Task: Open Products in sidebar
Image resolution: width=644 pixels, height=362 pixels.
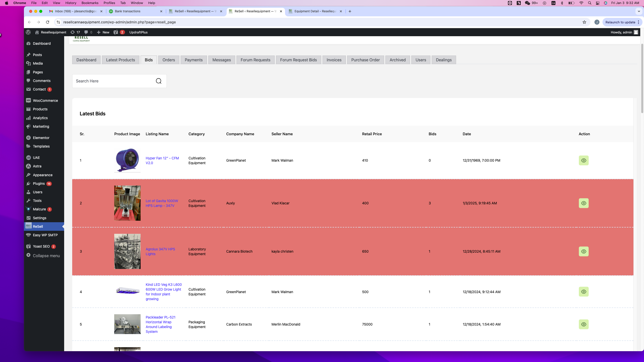Action: click(44, 109)
